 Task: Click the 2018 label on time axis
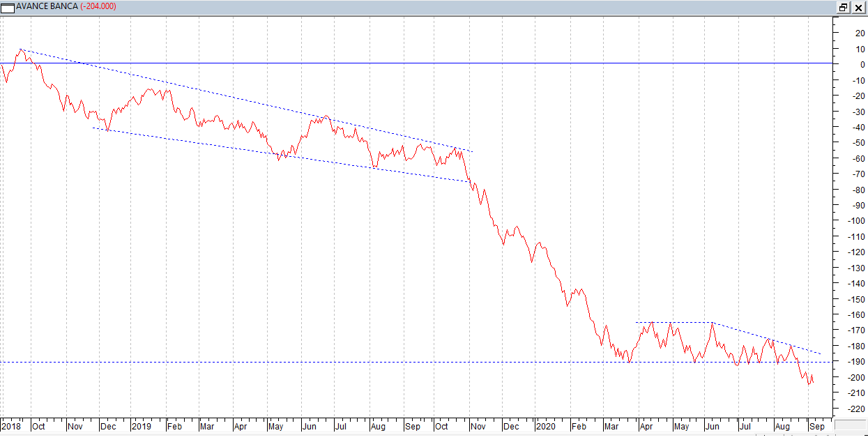click(11, 425)
